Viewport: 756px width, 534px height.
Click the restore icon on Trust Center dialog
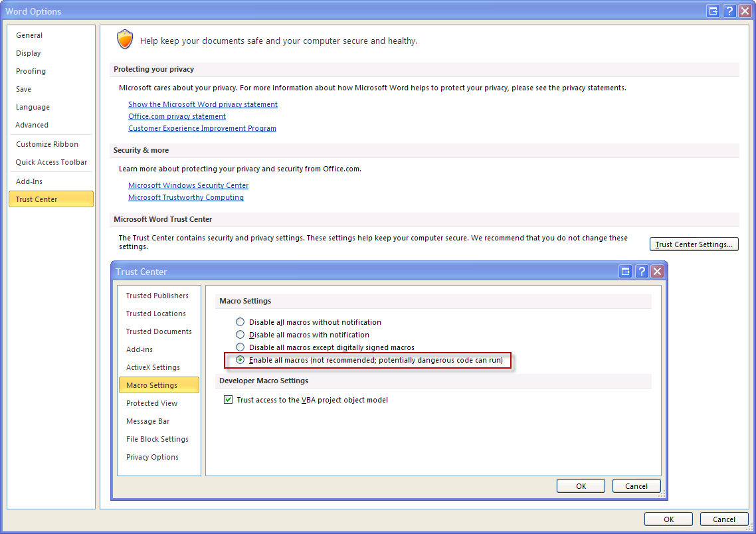625,271
